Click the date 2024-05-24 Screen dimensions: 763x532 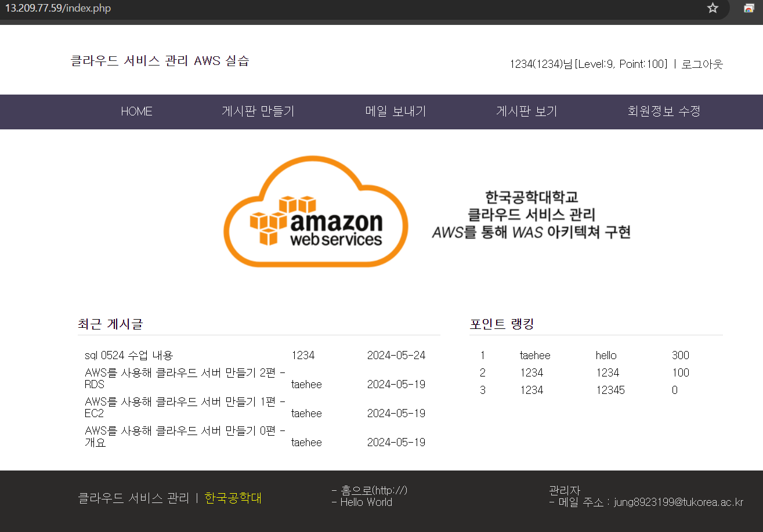pos(396,356)
